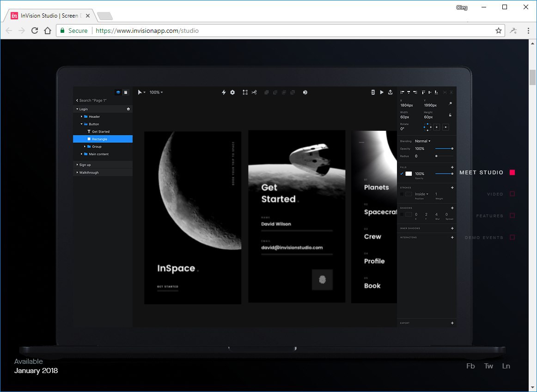Click the constraint pins widget with blue dots
This screenshot has height=392, width=537.
(427, 127)
